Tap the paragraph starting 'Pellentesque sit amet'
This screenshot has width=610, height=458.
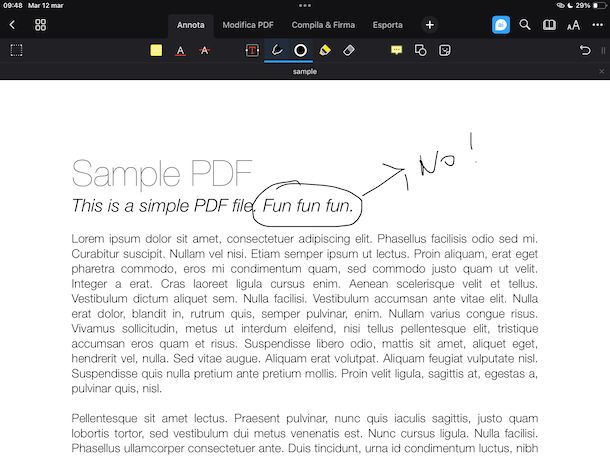(x=305, y=433)
